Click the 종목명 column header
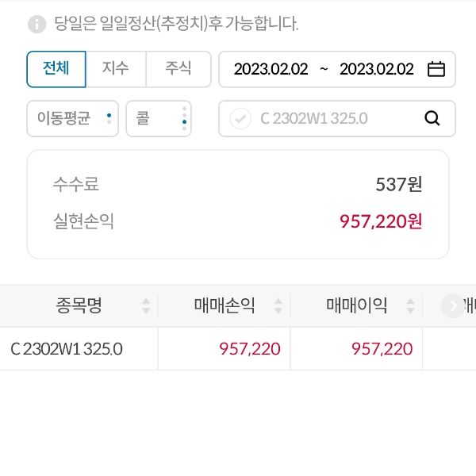Screen dimensions: 476x476 [x=79, y=305]
